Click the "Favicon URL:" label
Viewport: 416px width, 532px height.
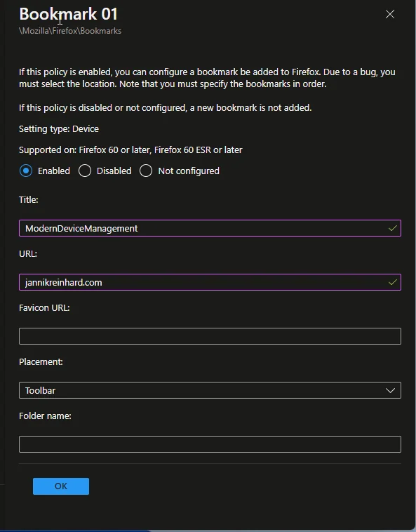click(44, 307)
